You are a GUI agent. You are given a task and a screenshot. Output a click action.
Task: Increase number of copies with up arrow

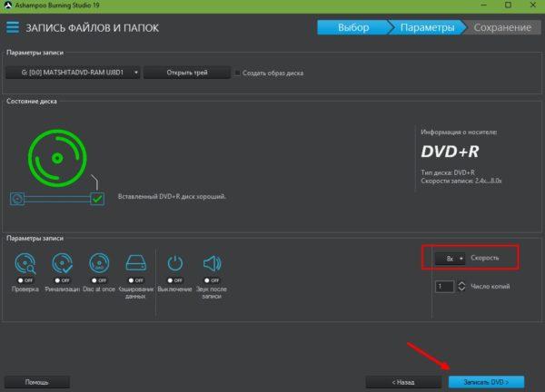pos(461,283)
